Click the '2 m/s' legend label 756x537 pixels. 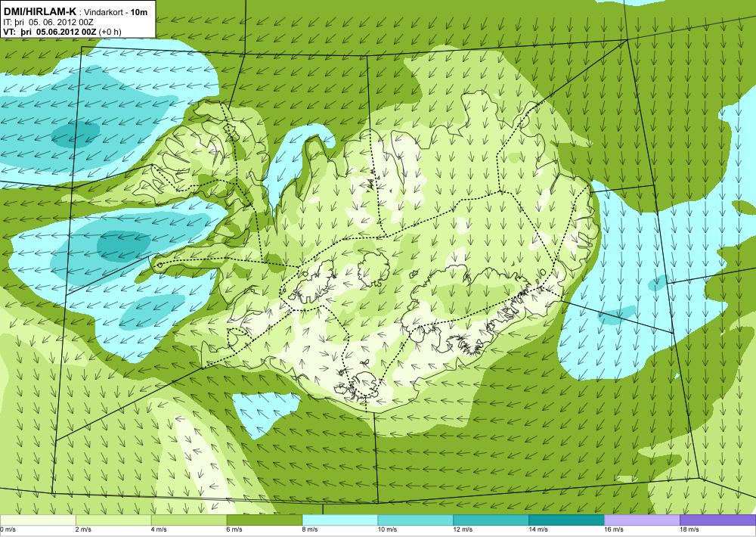[83, 529]
